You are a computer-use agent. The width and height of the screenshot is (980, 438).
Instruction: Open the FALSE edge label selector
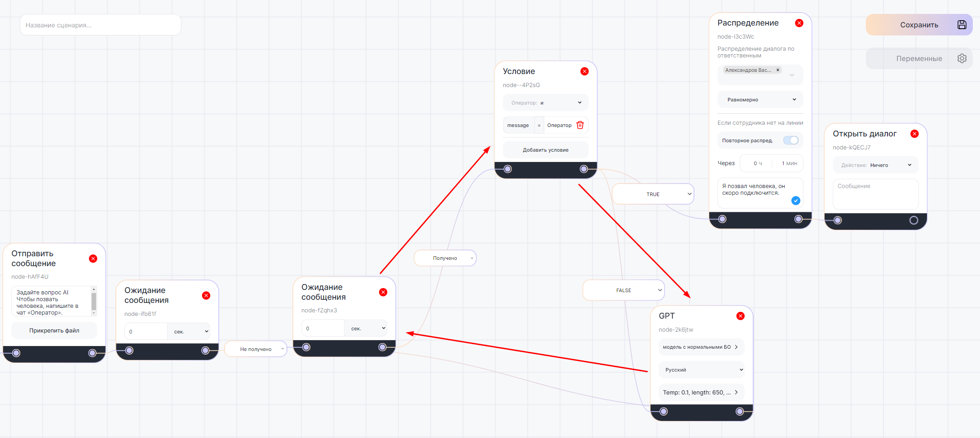pos(623,290)
